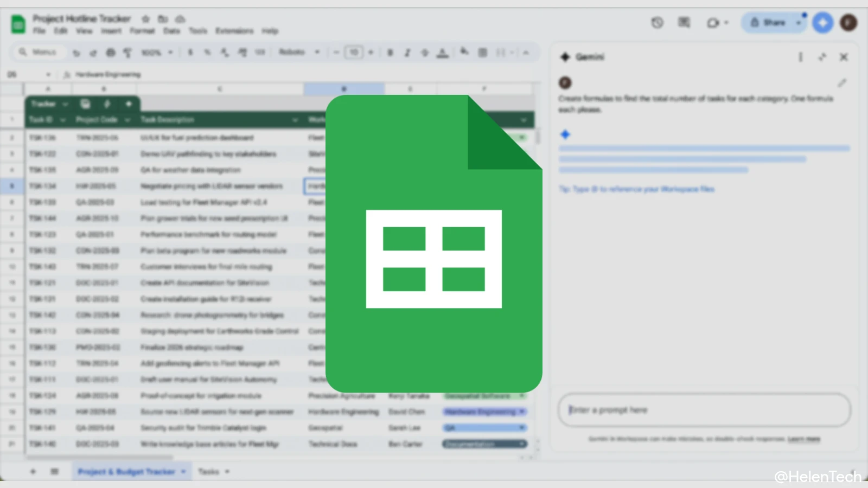The height and width of the screenshot is (488, 868).
Task: Open the Share options dropdown arrow
Action: 799,23
